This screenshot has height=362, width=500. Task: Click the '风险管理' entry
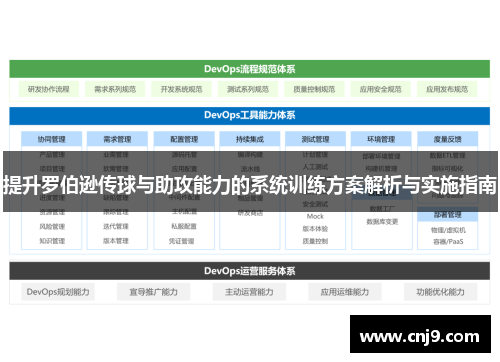(x=52, y=227)
